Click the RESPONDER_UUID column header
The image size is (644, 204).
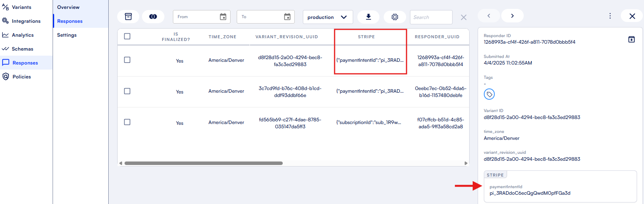click(x=437, y=37)
